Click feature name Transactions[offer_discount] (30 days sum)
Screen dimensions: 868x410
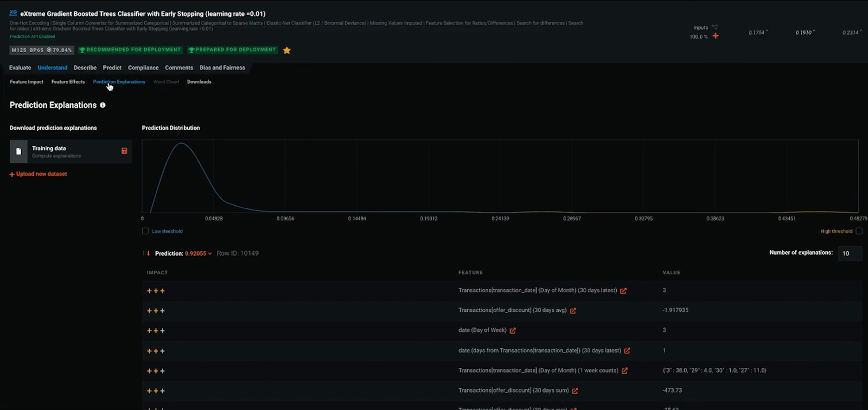tap(514, 390)
